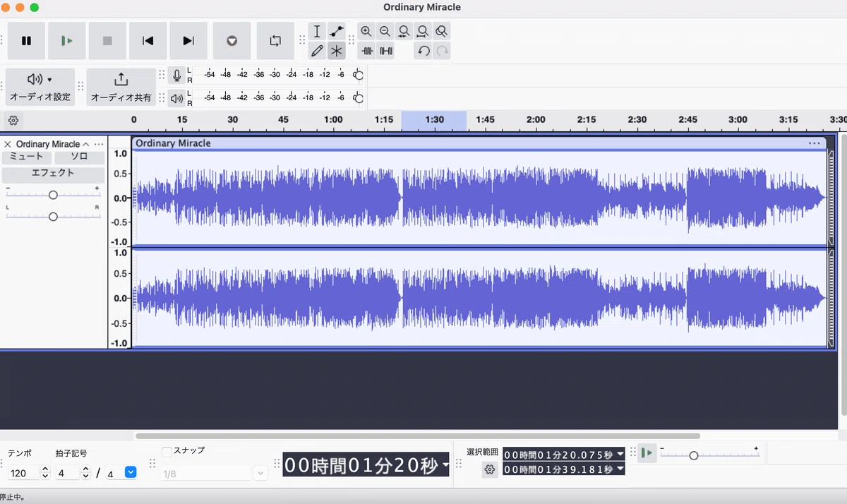Click the Redo icon

(442, 51)
